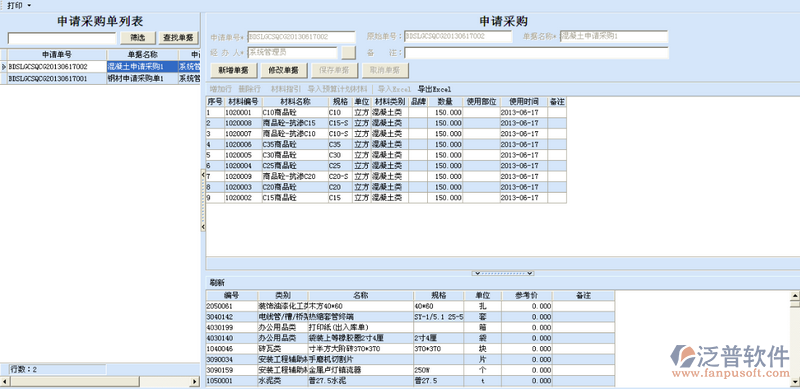Collapse the lower panel using horizontal splitter handle
The image size is (800, 389).
[x=503, y=274]
